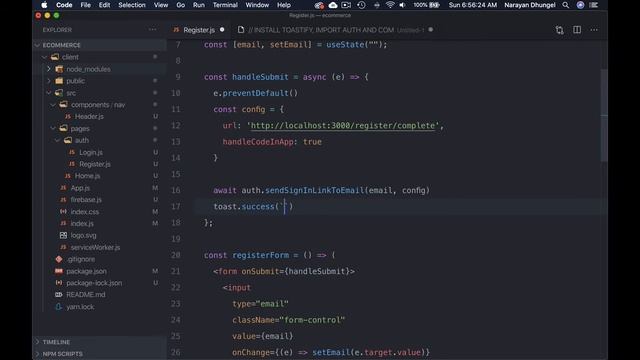This screenshot has width=640, height=360.
Task: Click the handleCodeInApp property on line 13
Action: coord(258,142)
